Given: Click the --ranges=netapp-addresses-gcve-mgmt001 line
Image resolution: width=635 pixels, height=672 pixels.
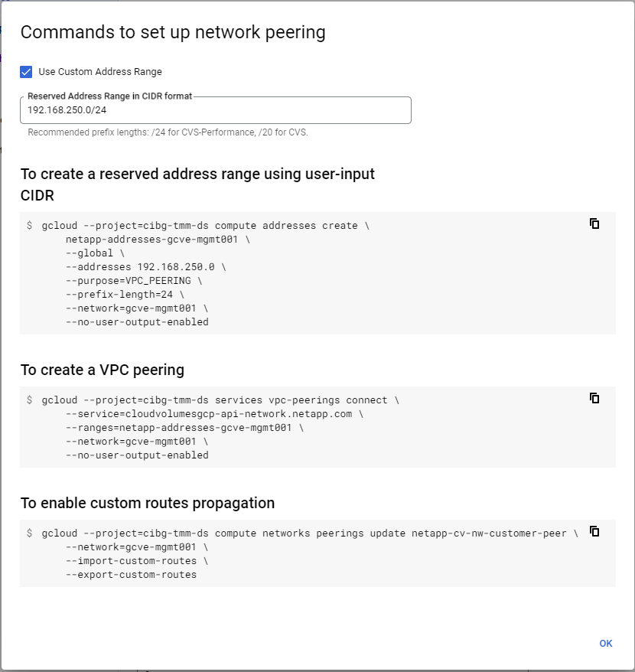Looking at the screenshot, I should click(184, 428).
